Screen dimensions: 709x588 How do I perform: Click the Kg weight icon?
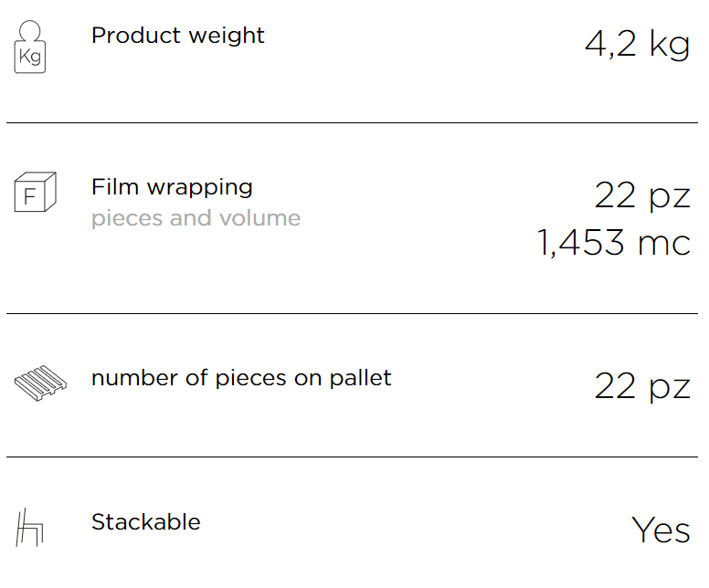coord(30,47)
